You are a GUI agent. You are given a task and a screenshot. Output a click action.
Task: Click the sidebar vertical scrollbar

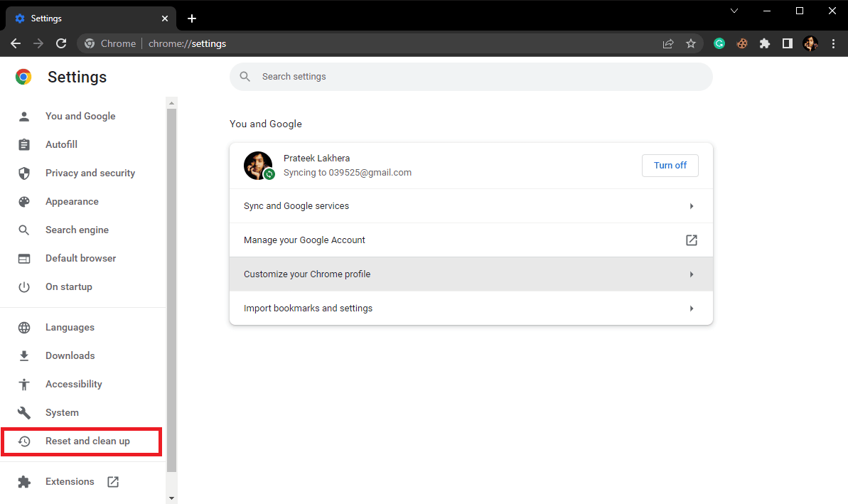tap(171, 284)
